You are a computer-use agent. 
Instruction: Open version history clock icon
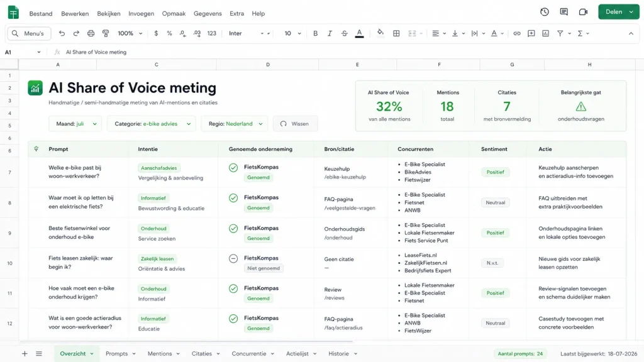pyautogui.click(x=545, y=12)
